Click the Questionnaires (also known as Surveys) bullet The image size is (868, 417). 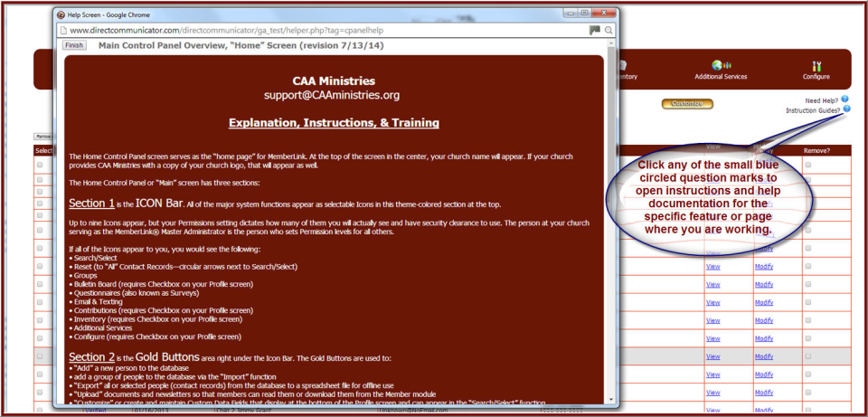[134, 293]
